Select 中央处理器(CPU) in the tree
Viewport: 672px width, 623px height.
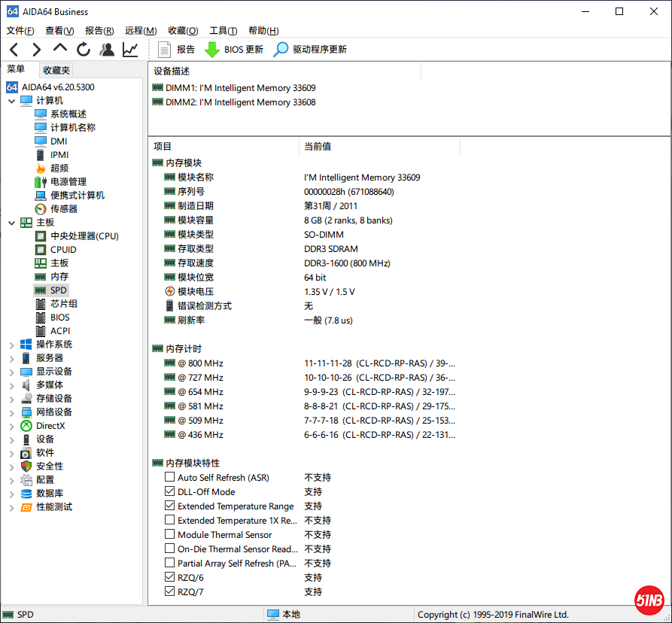pos(84,236)
